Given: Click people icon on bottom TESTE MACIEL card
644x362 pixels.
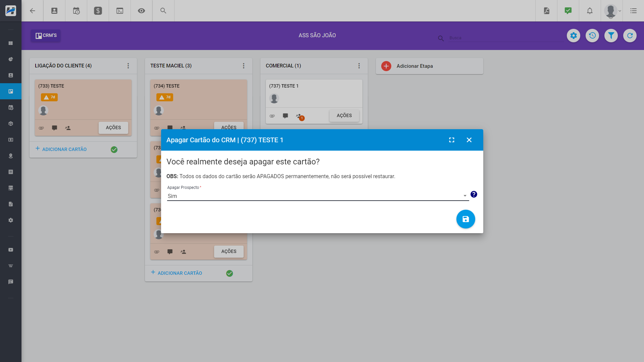Looking at the screenshot, I should [x=183, y=252].
